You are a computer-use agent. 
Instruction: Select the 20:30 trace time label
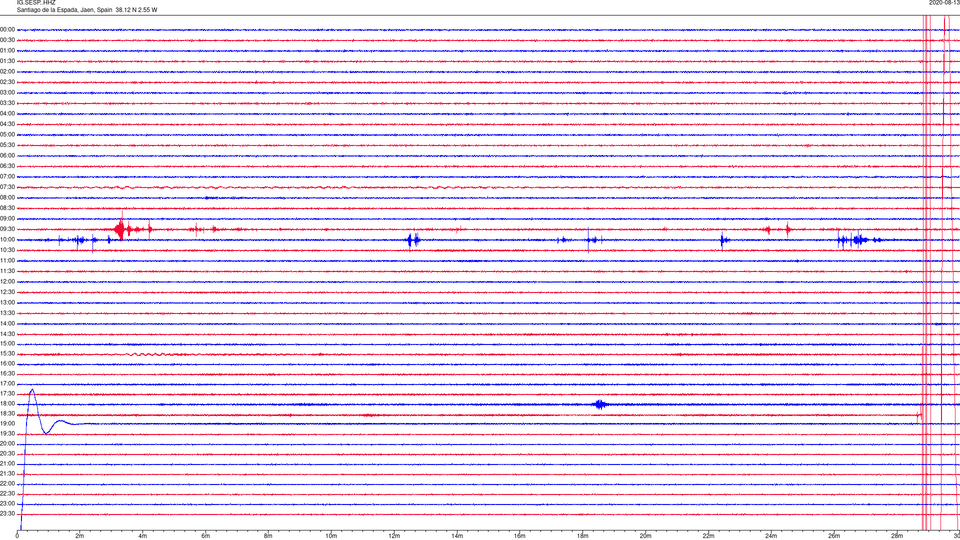pyautogui.click(x=7, y=454)
